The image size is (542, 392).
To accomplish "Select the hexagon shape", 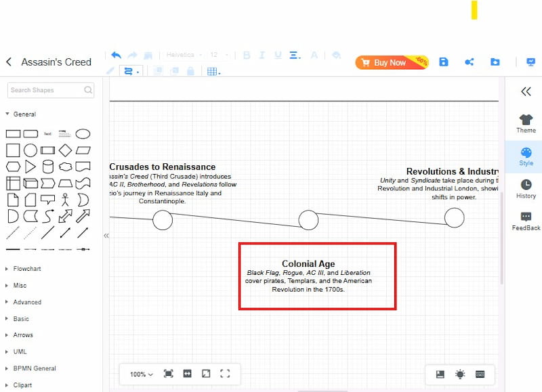I will (13, 167).
